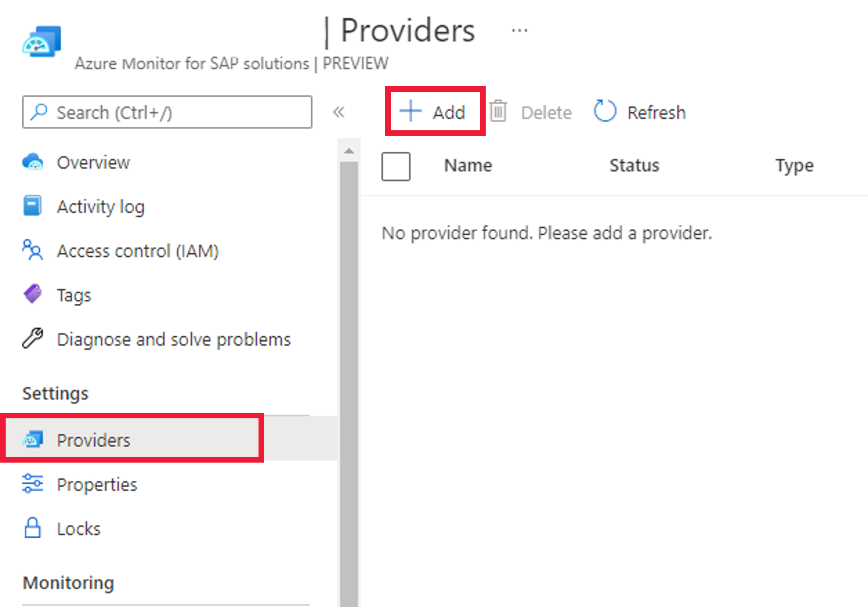Click the Search input field
Screen dimensions: 868x607
[x=167, y=113]
